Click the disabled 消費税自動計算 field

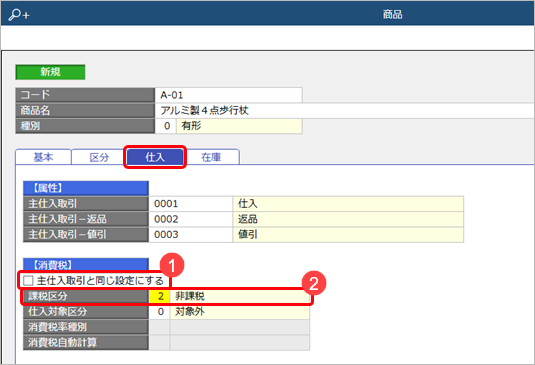pos(229,342)
